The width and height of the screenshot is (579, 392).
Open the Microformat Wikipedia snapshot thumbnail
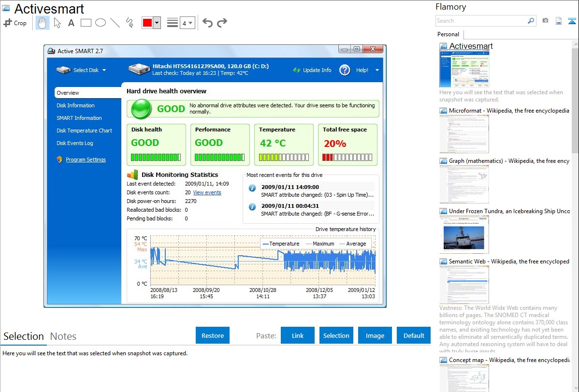464,134
